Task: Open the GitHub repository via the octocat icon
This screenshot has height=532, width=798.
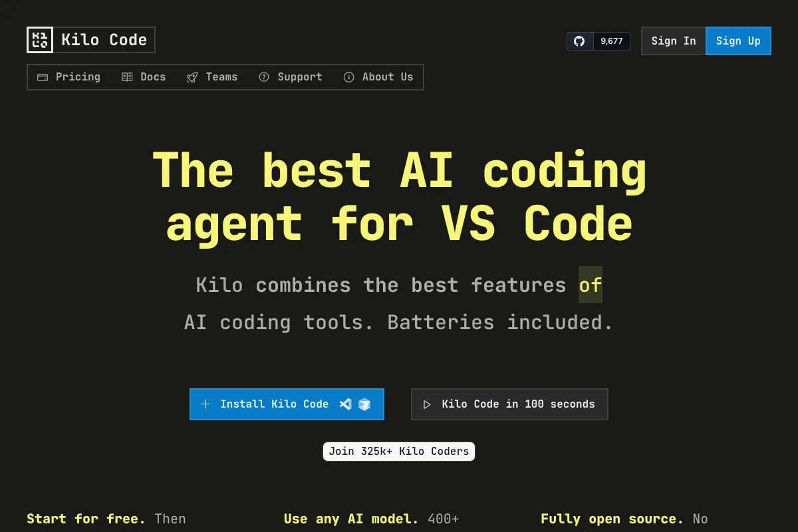Action: tap(579, 41)
